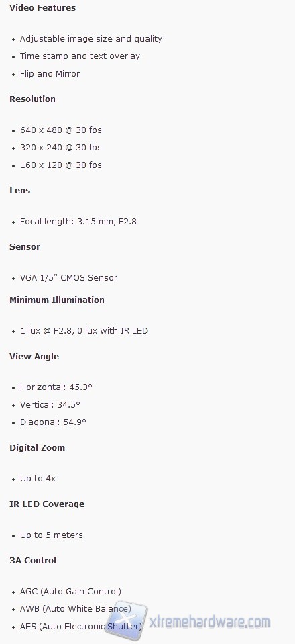Select the Diagonal: 54.9° entry

tap(54, 422)
